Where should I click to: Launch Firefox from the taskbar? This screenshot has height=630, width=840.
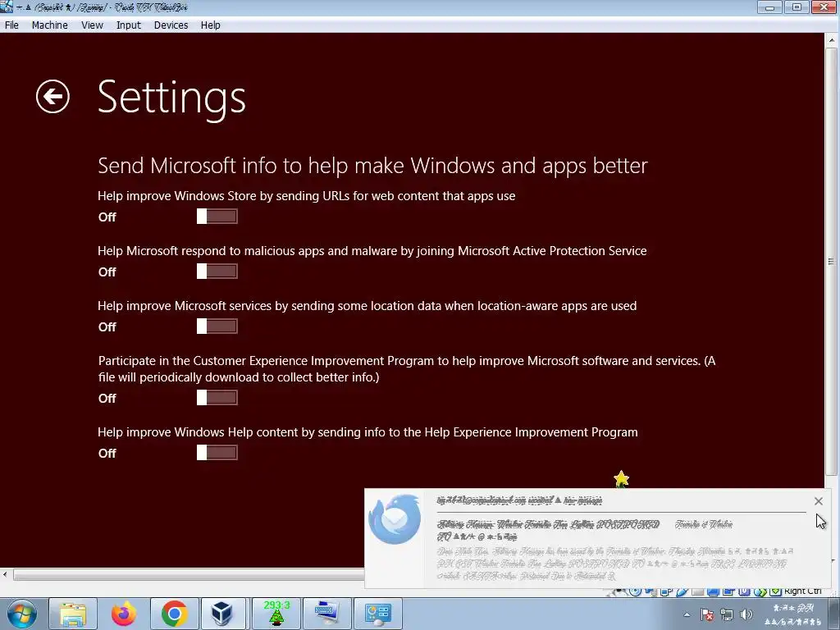(x=124, y=614)
